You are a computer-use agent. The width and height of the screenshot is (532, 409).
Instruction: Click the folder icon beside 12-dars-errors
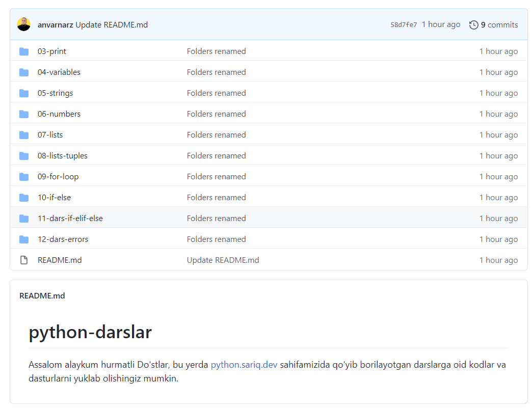click(x=24, y=239)
